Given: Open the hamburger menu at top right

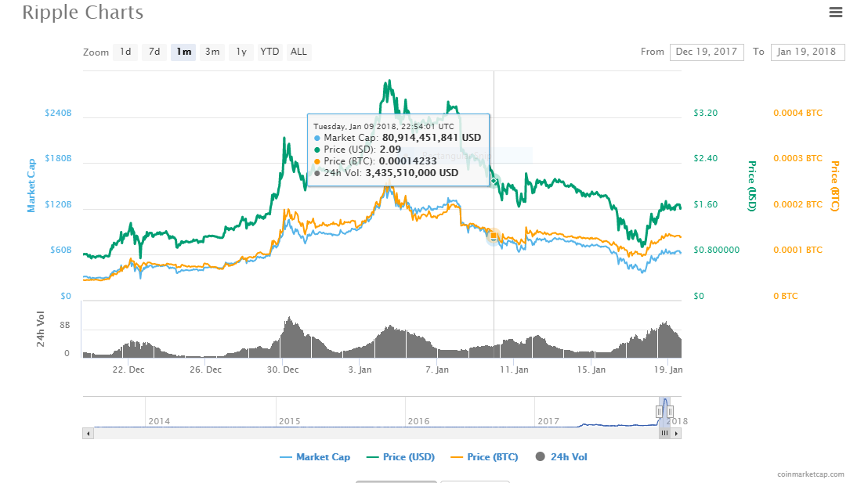Looking at the screenshot, I should pos(835,13).
